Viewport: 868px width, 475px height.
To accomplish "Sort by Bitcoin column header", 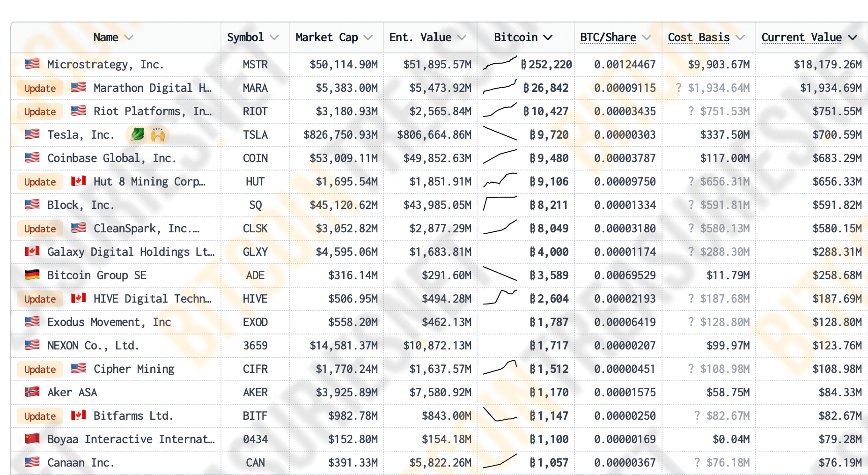I will tap(523, 37).
